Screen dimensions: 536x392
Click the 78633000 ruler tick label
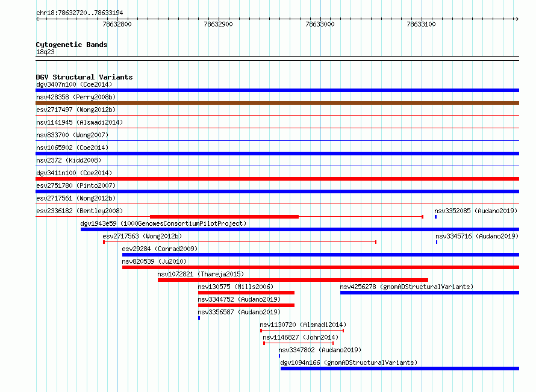[320, 24]
